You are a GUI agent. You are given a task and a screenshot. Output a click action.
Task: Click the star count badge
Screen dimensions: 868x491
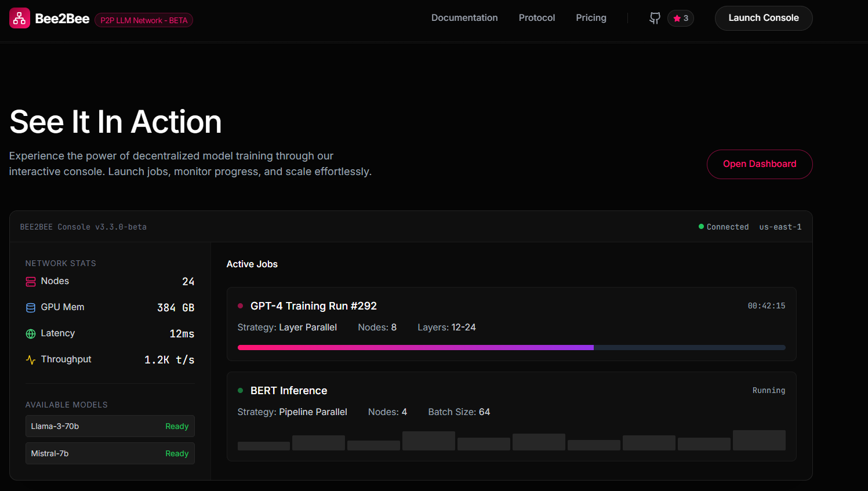[681, 18]
